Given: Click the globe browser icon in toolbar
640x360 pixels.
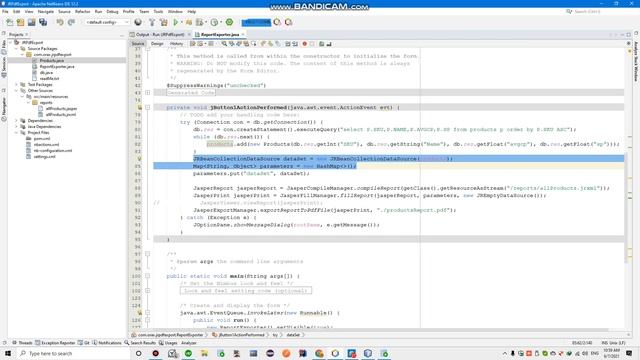Looking at the screenshot, I should pyautogui.click(x=138, y=22).
